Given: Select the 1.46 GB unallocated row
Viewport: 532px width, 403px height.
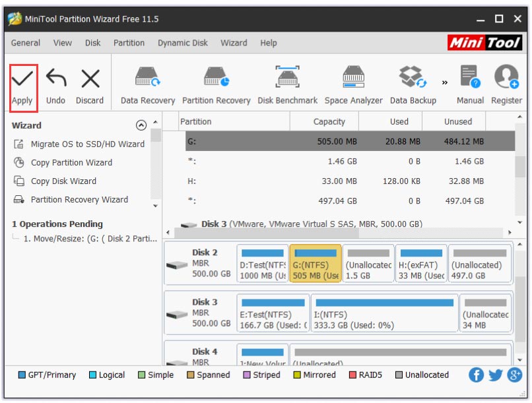Looking at the screenshot, I should pos(350,162).
